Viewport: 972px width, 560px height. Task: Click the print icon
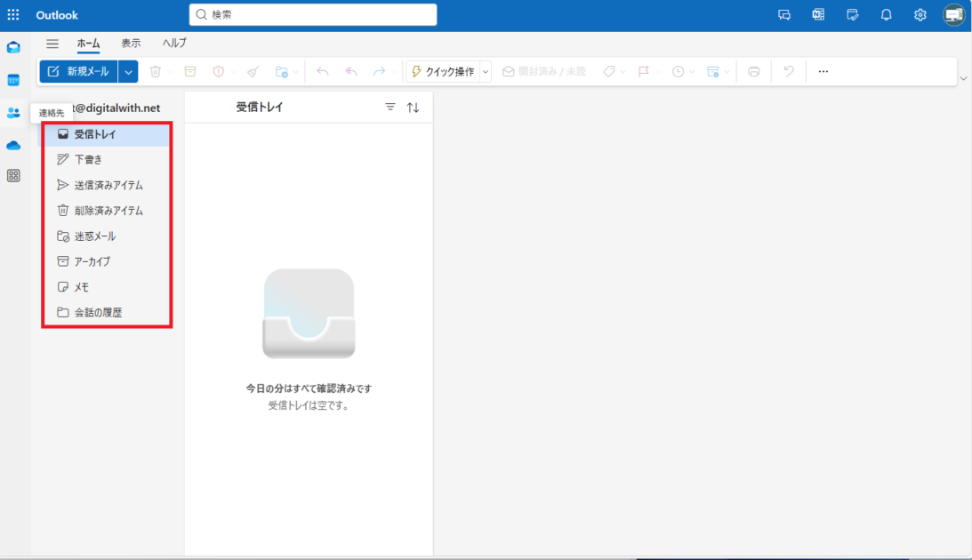[x=754, y=72]
